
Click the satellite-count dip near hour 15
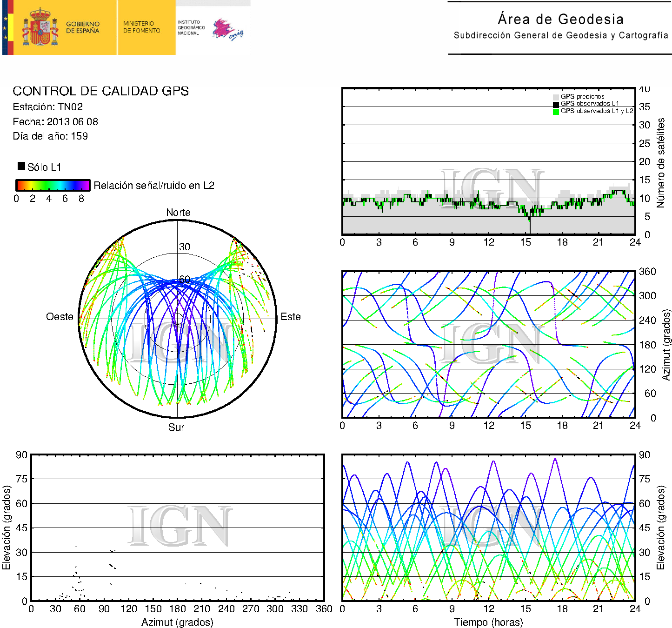pyautogui.click(x=530, y=224)
